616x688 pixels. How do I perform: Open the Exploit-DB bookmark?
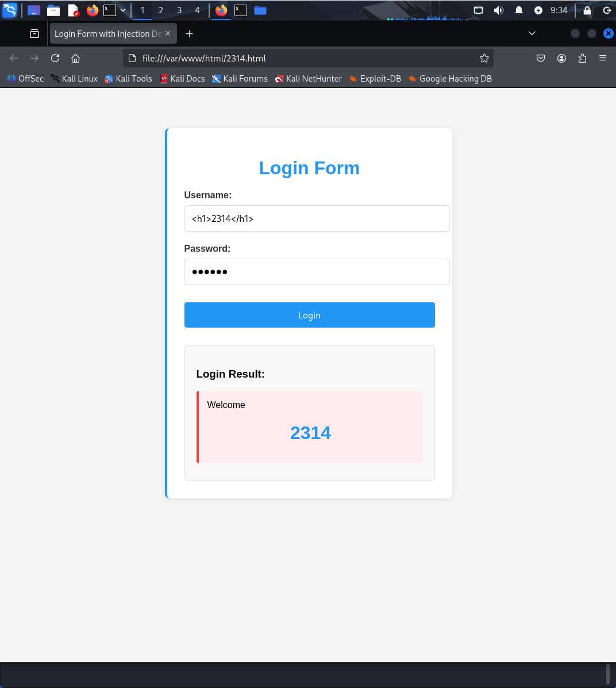pyautogui.click(x=375, y=79)
